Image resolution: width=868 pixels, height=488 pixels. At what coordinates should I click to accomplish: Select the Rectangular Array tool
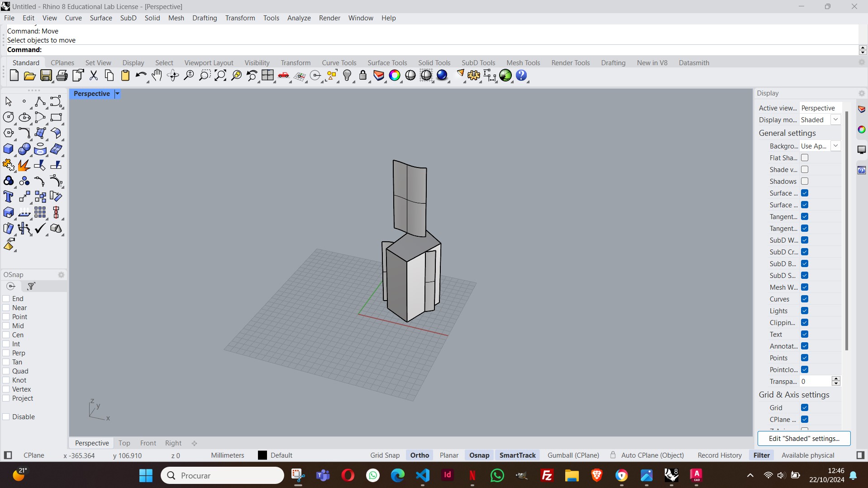(40, 212)
